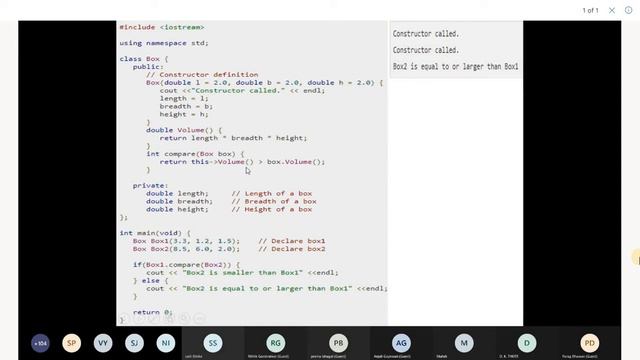Click the 'using namespace std;' line
Image resolution: width=640 pixels, height=360 pixels.
coord(164,43)
